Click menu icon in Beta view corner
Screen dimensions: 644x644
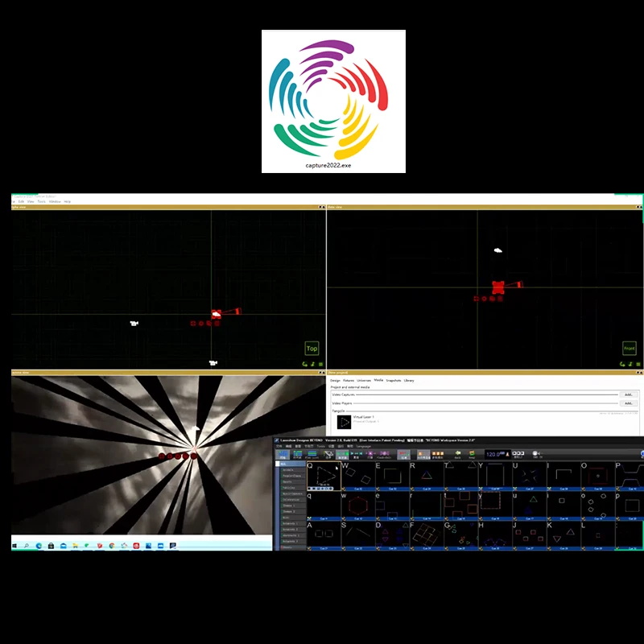638,365
